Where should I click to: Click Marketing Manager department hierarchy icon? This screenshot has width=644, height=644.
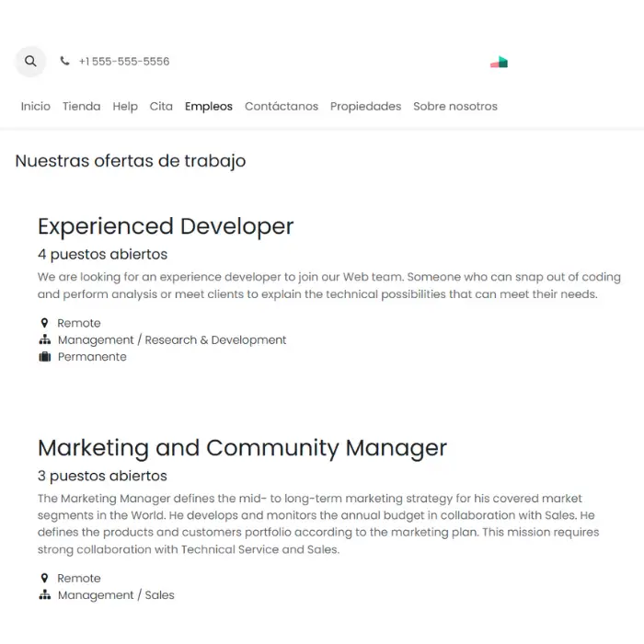click(x=44, y=595)
